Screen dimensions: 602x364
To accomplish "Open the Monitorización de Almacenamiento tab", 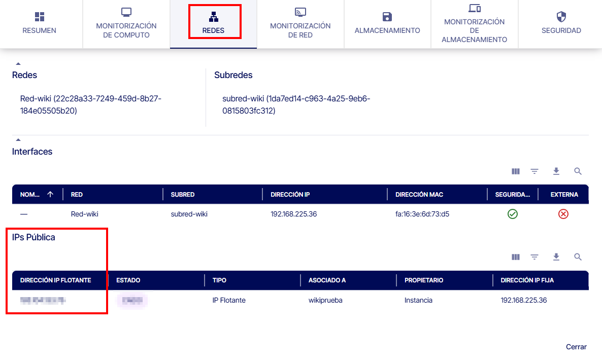I will [474, 24].
